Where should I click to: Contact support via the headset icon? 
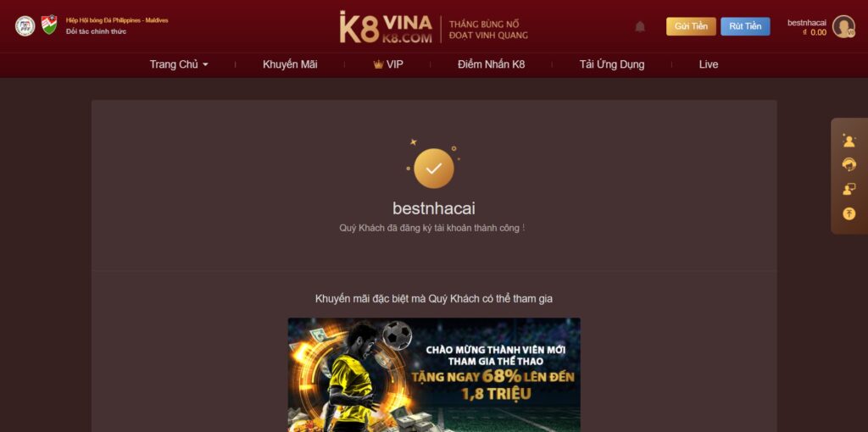(x=849, y=164)
